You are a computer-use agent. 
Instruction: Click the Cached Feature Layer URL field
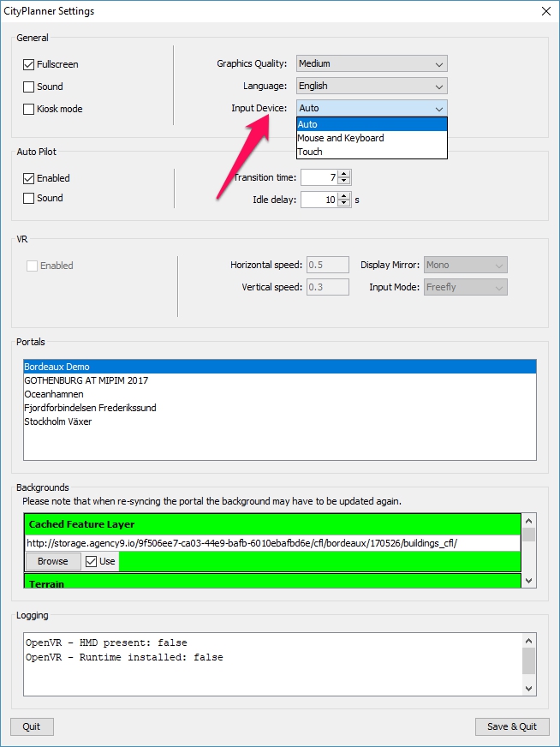(x=272, y=544)
